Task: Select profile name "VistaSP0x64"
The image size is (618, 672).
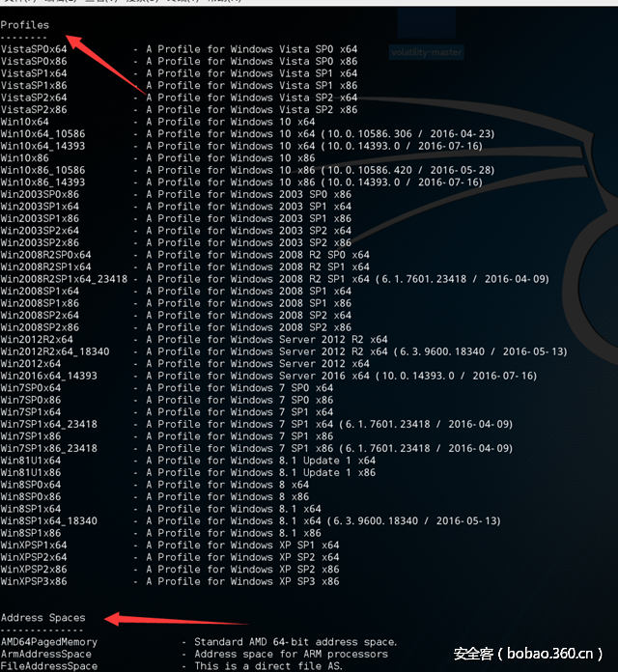Action: (x=34, y=49)
